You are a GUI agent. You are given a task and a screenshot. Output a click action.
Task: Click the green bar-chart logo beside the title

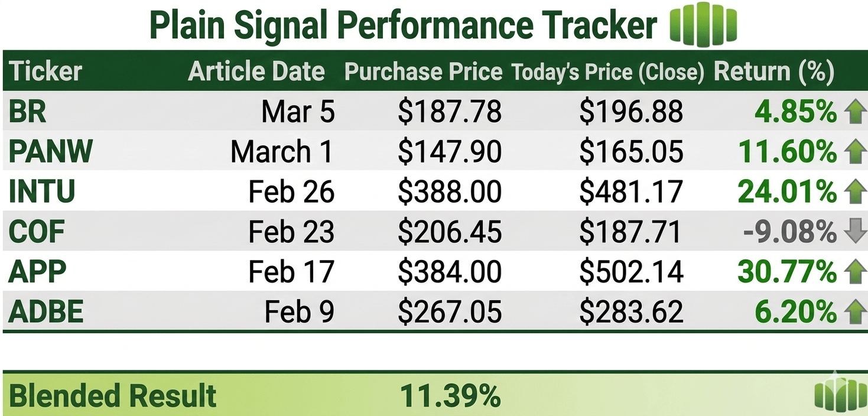[x=703, y=25]
